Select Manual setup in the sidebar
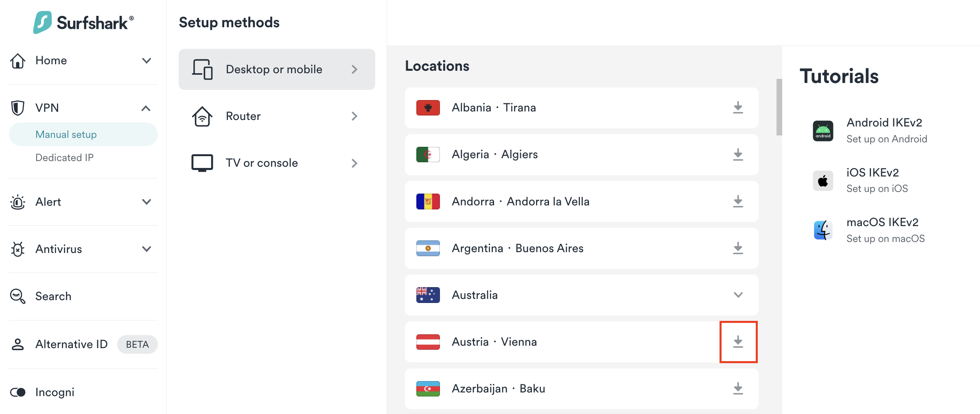The image size is (980, 414). (66, 134)
